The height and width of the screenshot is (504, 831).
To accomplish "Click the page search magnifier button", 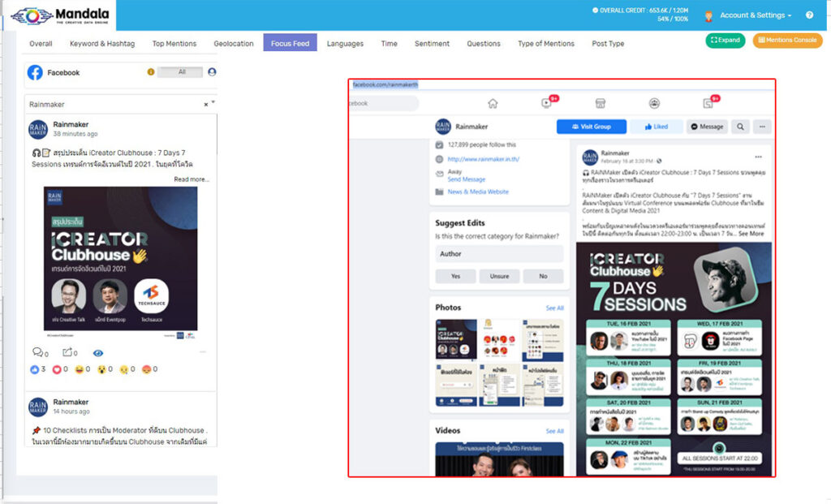I will click(740, 127).
